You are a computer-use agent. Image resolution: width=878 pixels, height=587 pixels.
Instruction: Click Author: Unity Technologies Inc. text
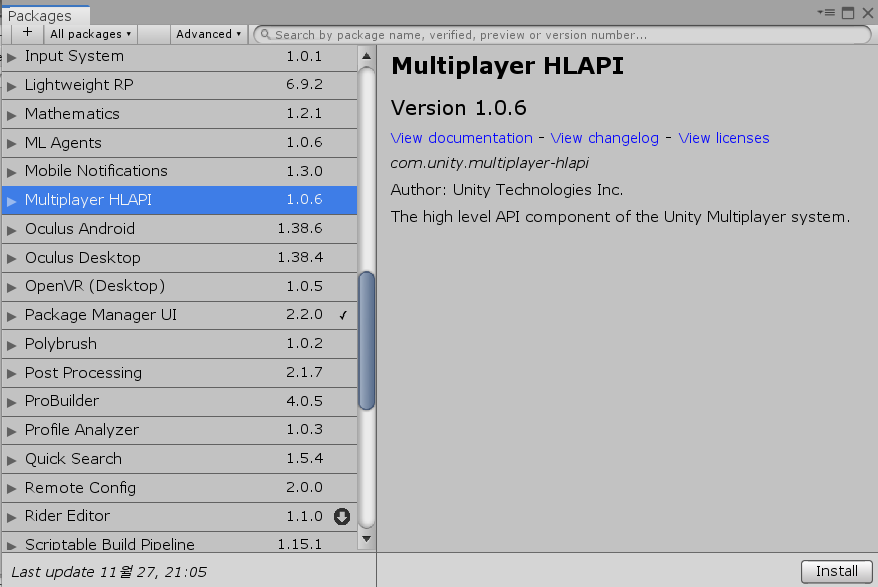507,190
